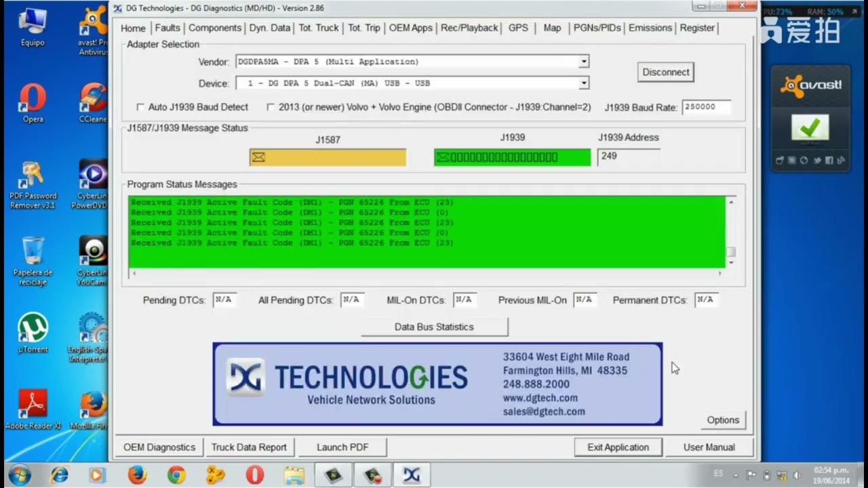Launch µTorrent from the desktop
Viewport: 868px width, 488px height.
click(33, 333)
